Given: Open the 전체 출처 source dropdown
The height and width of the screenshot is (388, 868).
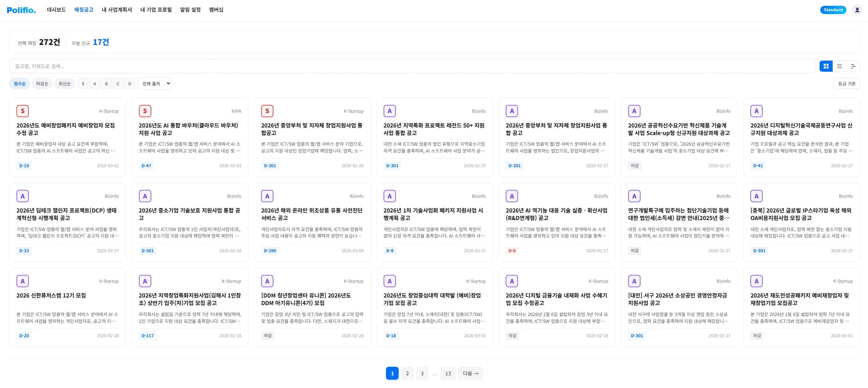Looking at the screenshot, I should [154, 83].
